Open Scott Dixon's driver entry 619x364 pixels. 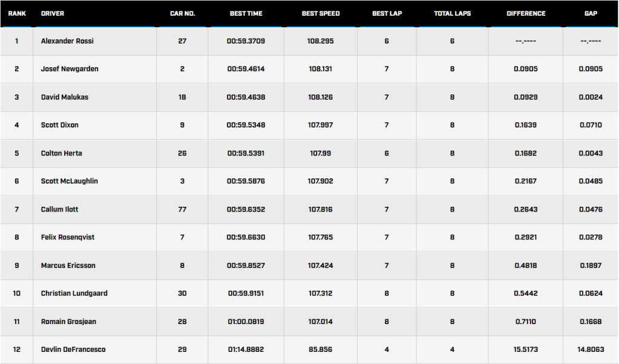pyautogui.click(x=60, y=125)
